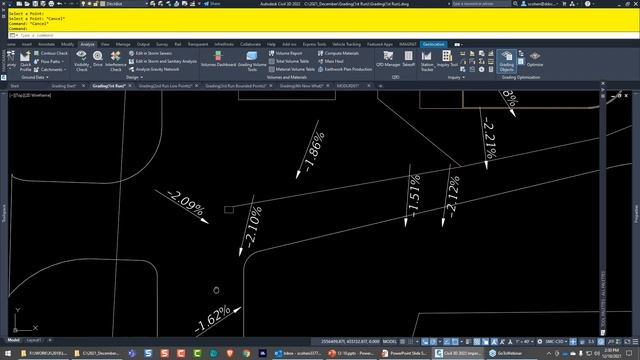This screenshot has width=640, height=360.
Task: Open workspace dropdown in title bar
Action: [124, 4]
